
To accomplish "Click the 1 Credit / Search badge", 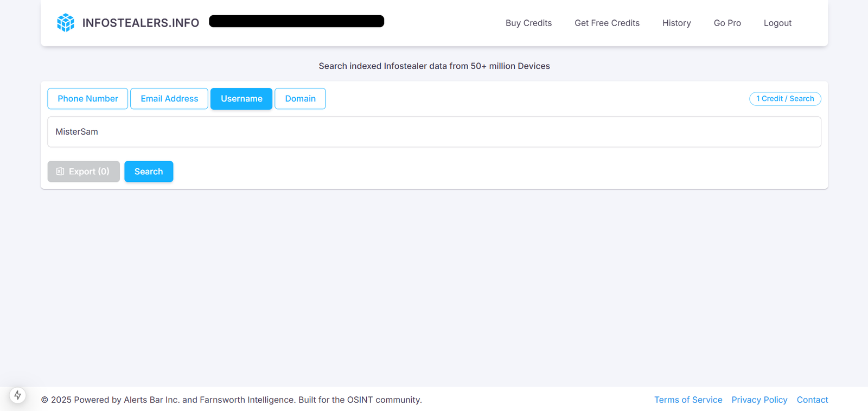I will tap(785, 98).
